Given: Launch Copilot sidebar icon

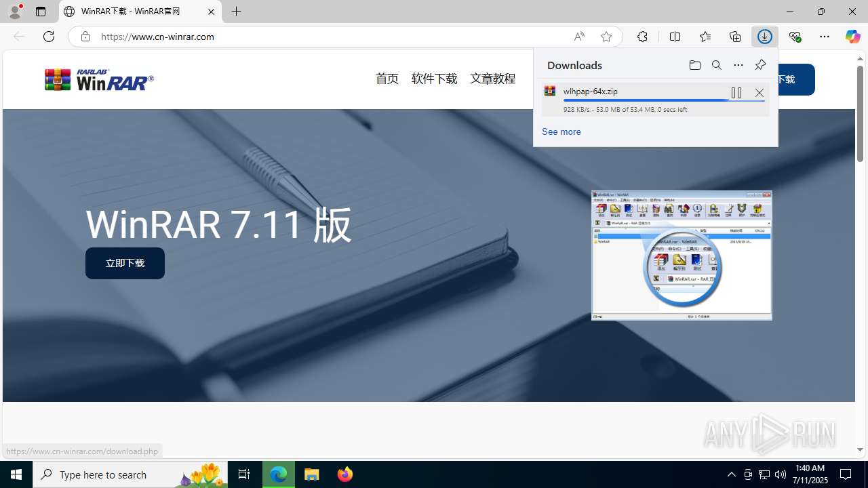Looking at the screenshot, I should [x=853, y=37].
